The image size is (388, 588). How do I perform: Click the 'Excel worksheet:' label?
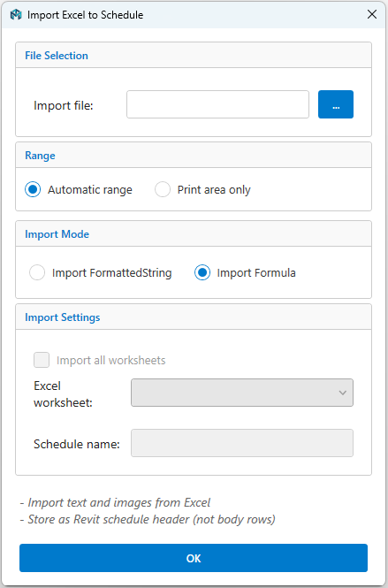tap(63, 394)
